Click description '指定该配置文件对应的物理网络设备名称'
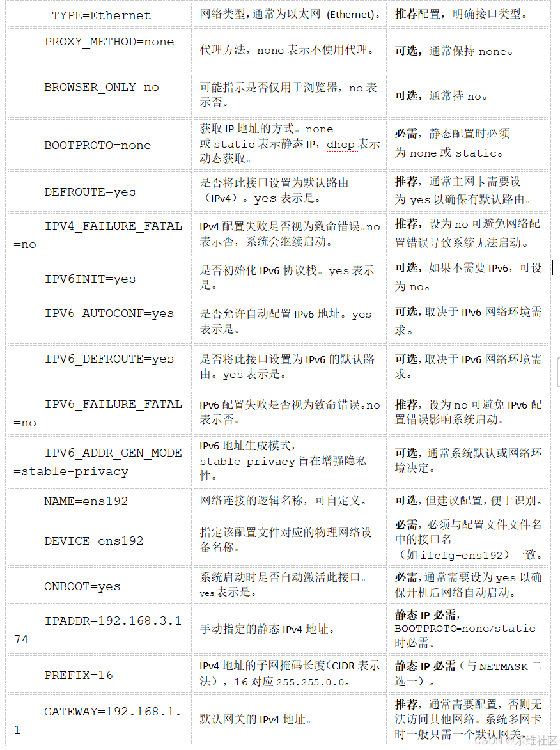560x750 pixels. (286, 540)
